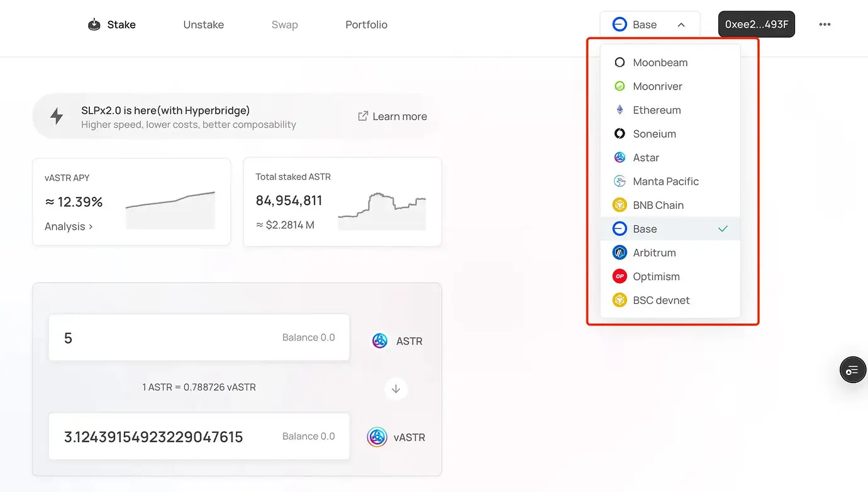This screenshot has width=868, height=492.
Task: Click the ASTR Balance 0.0 label
Action: (x=308, y=338)
